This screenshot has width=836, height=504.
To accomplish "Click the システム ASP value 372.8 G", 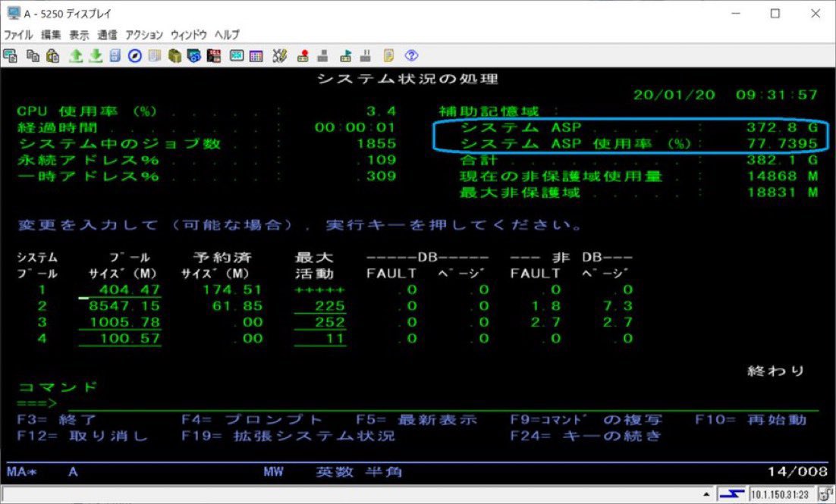I will 782,127.
